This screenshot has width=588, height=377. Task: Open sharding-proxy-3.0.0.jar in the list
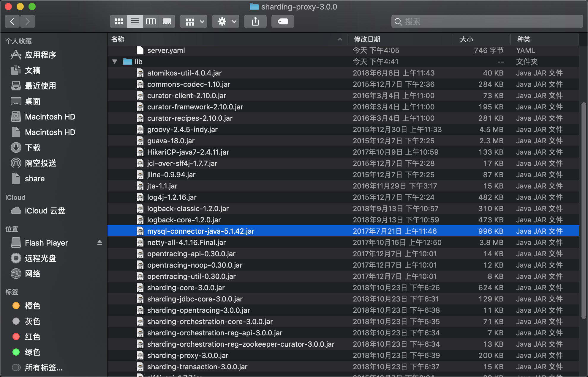(188, 355)
